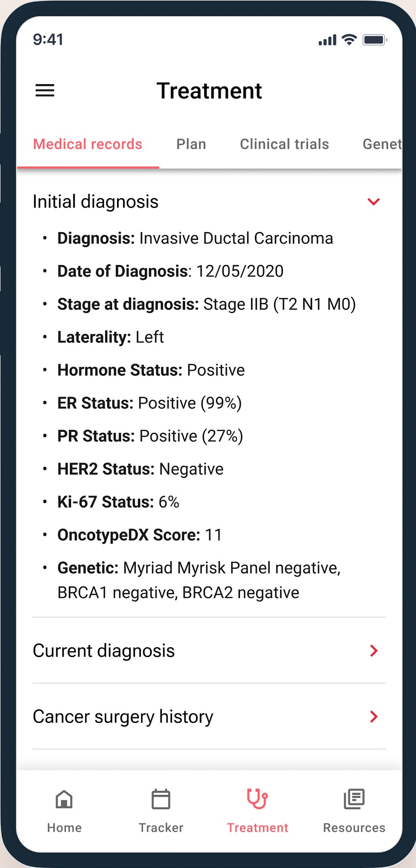This screenshot has width=416, height=868.
Task: Tap the battery status icon
Action: point(374,40)
